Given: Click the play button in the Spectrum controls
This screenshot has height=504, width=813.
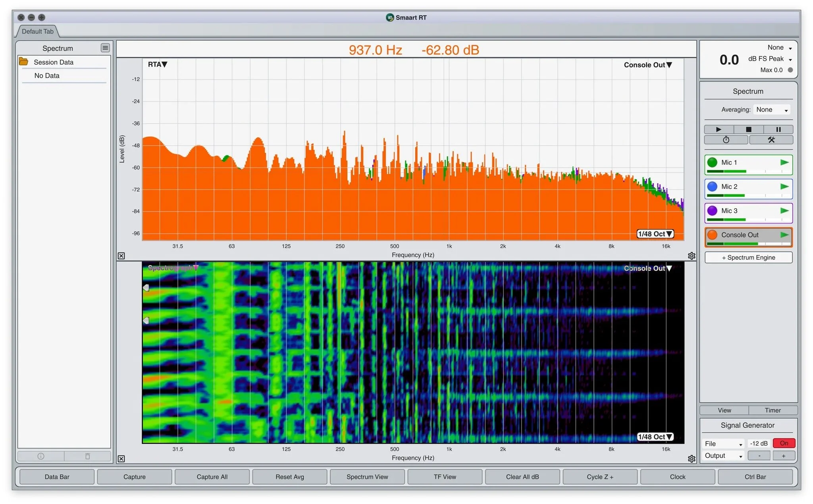Looking at the screenshot, I should (719, 129).
